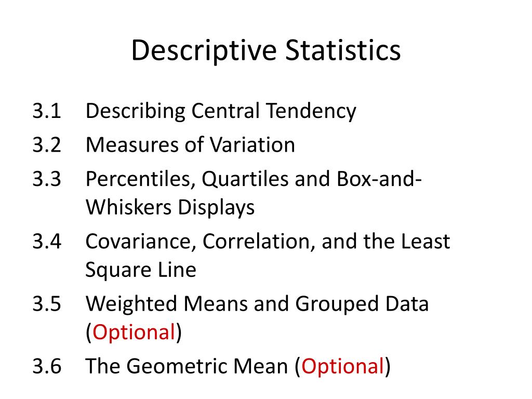Screen dimensions: 532x399
Task: Click Percentiles, Quartiles and Box-and- line
Action: pos(254,179)
